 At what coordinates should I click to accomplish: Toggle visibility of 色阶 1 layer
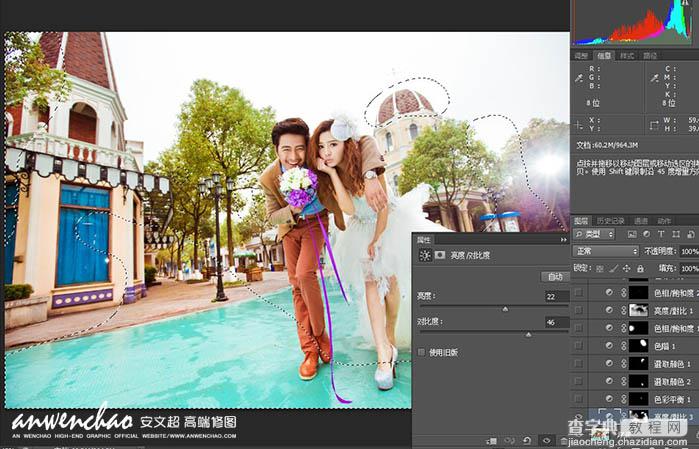[579, 346]
